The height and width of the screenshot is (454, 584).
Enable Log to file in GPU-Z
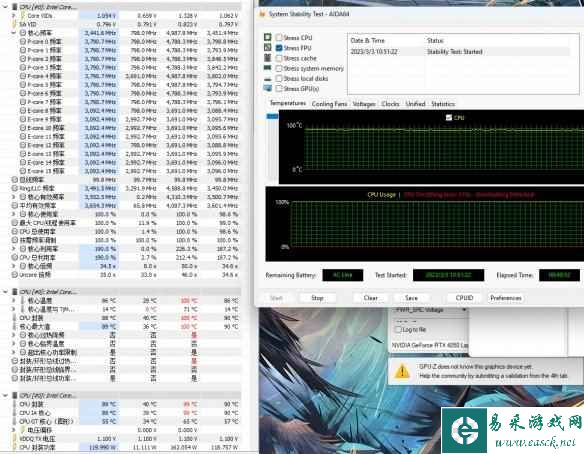[x=398, y=330]
